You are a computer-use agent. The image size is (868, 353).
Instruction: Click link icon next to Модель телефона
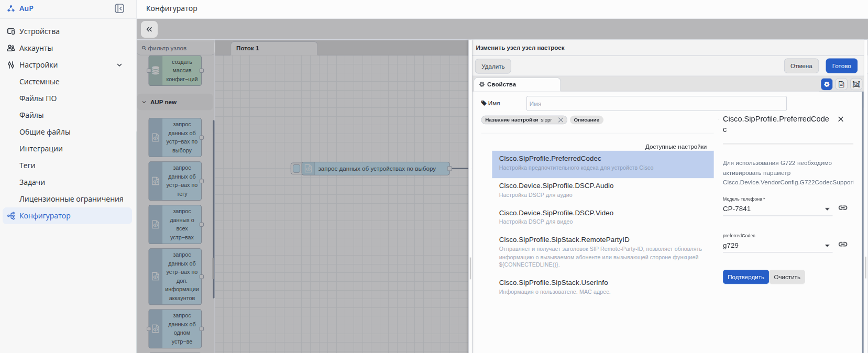coord(843,208)
